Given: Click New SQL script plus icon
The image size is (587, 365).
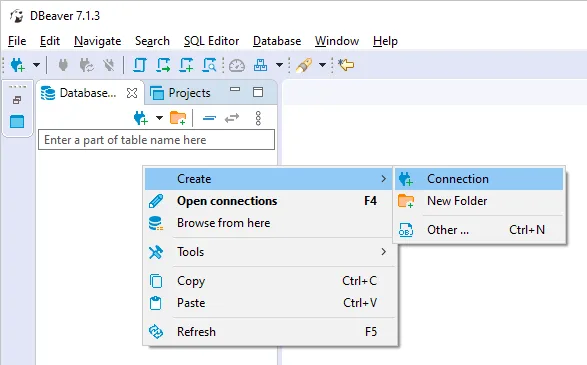Looking at the screenshot, I should (186, 65).
